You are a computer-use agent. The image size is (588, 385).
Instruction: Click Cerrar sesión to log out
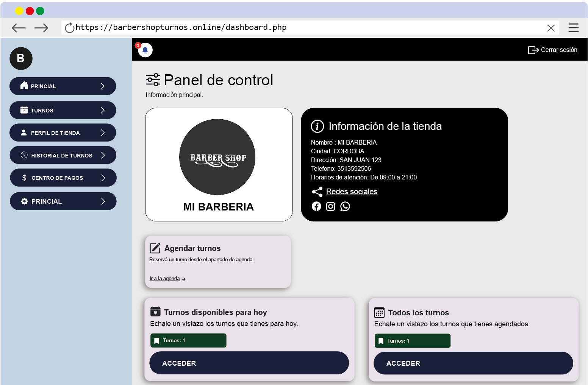(553, 50)
